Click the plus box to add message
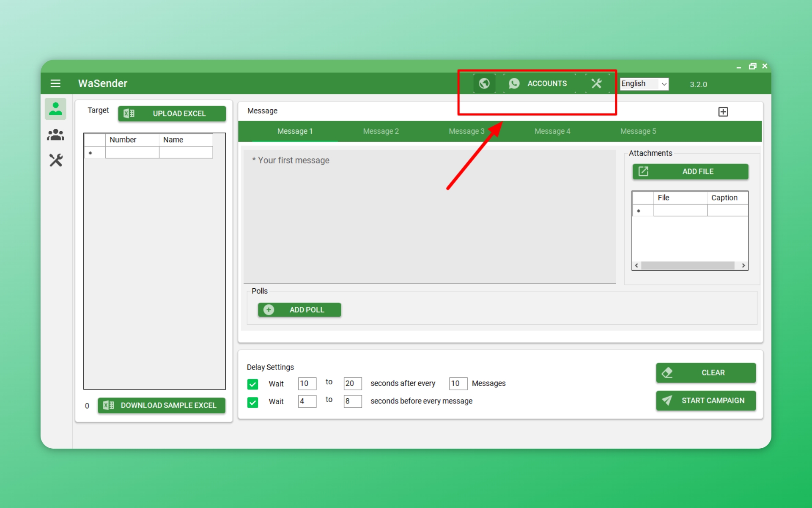The width and height of the screenshot is (812, 508). point(723,112)
